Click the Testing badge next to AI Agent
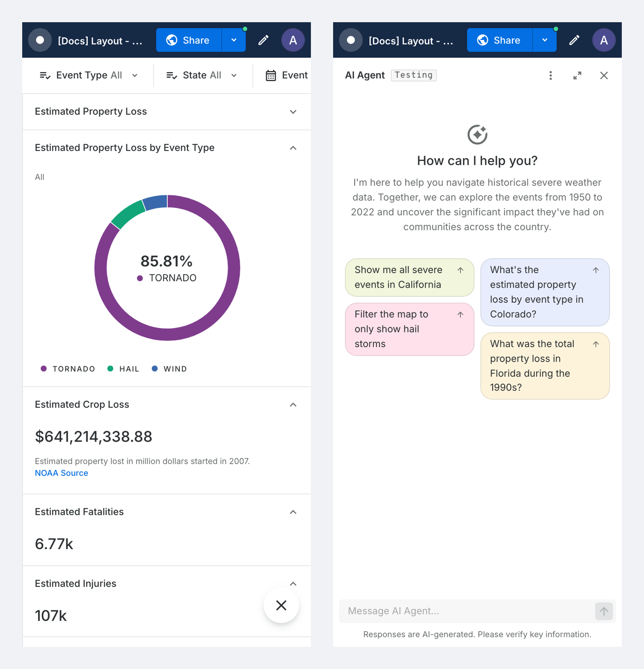 coord(414,75)
